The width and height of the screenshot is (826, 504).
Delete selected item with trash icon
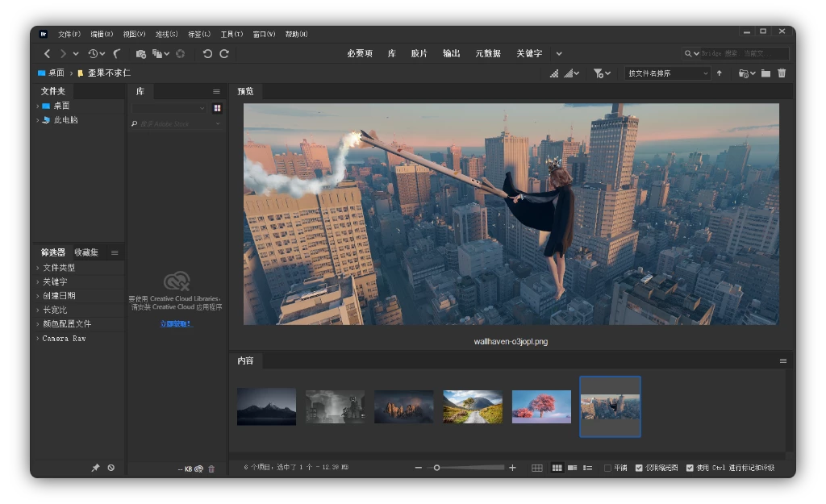pos(782,73)
